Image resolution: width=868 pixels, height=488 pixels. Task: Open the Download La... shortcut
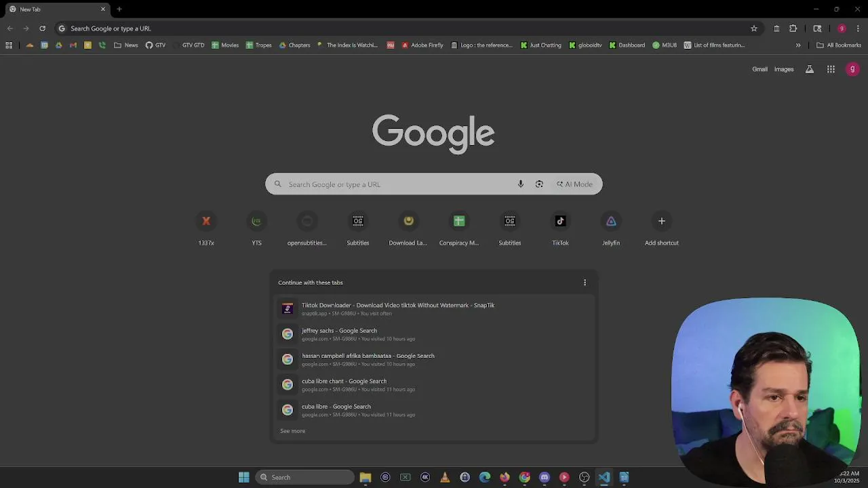(408, 229)
